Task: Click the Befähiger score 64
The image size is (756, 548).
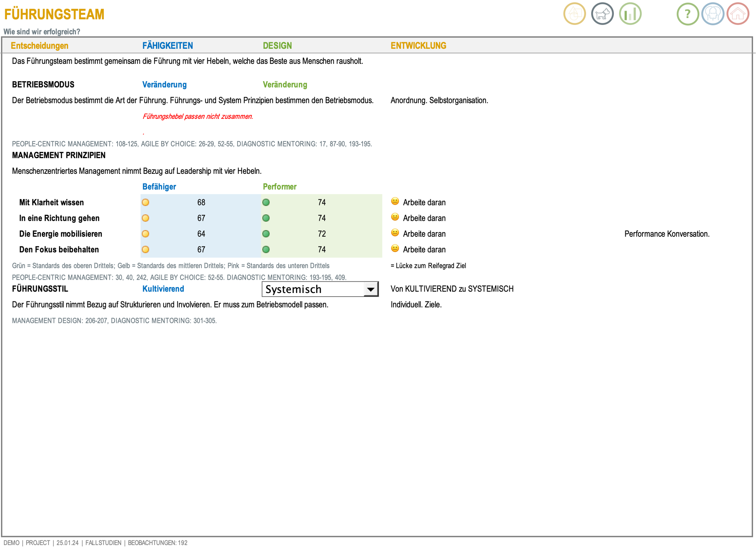Action: (x=201, y=234)
